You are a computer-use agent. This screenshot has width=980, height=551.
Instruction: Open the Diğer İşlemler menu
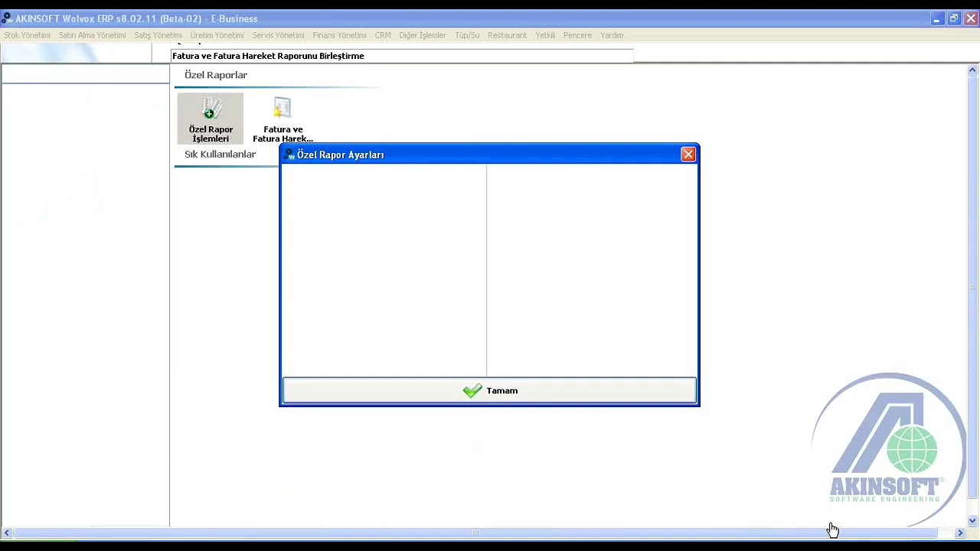coord(423,35)
